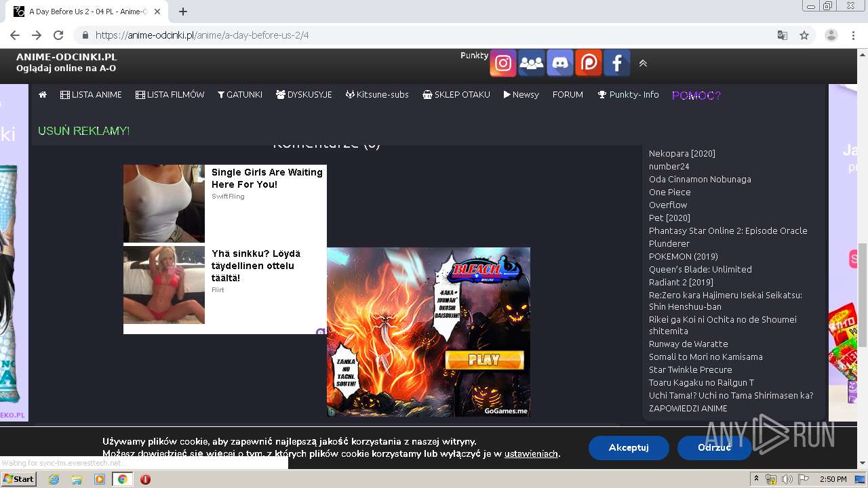Open POKEMON (2019) link
Screen dimensions: 868x488
coord(684,257)
